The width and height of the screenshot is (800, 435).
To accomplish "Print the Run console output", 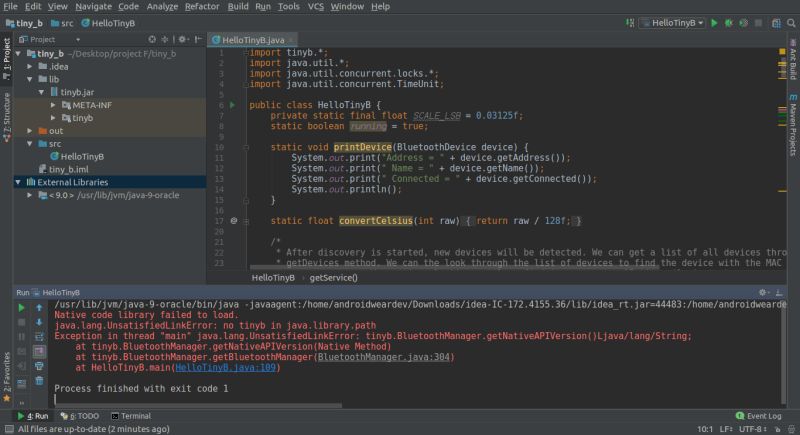I will 39,366.
